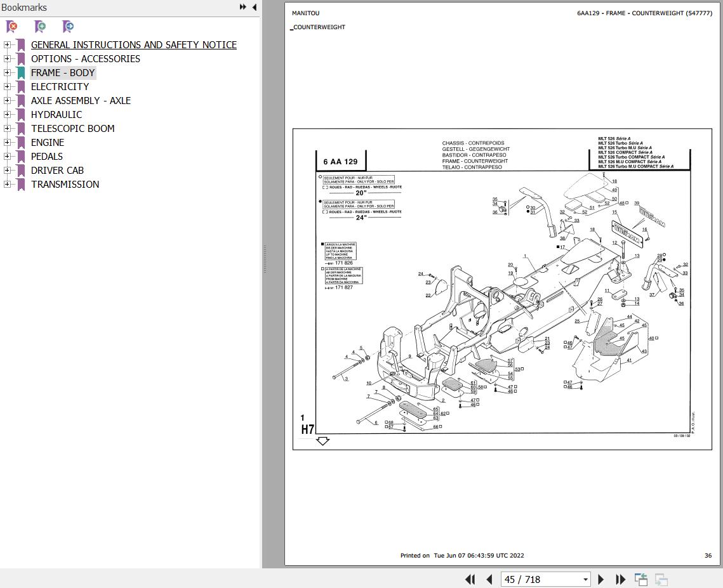Click the highlighted FRAME - BODY ribbon icon
The image size is (723, 588).
tap(21, 72)
